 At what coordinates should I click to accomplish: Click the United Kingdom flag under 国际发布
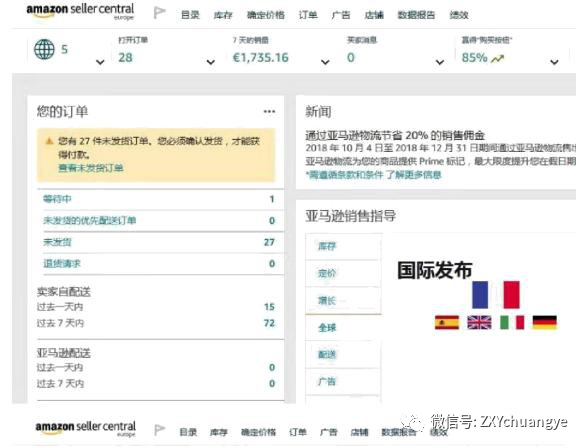[479, 322]
